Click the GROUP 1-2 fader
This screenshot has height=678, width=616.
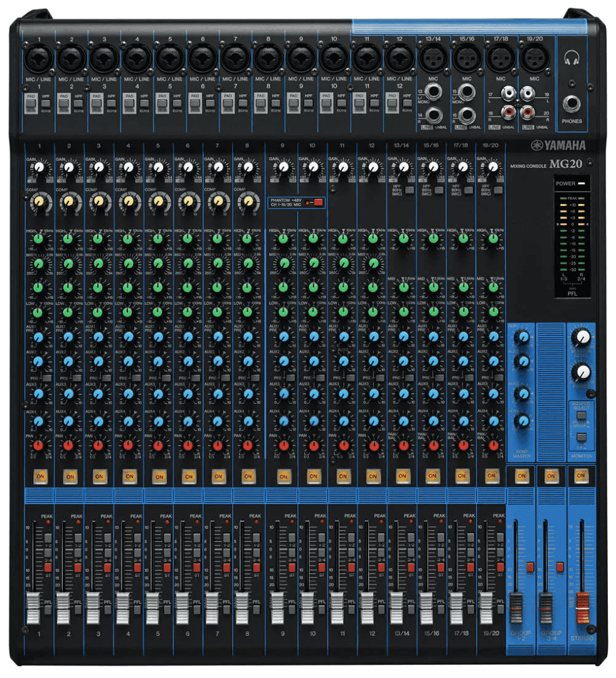click(x=516, y=607)
